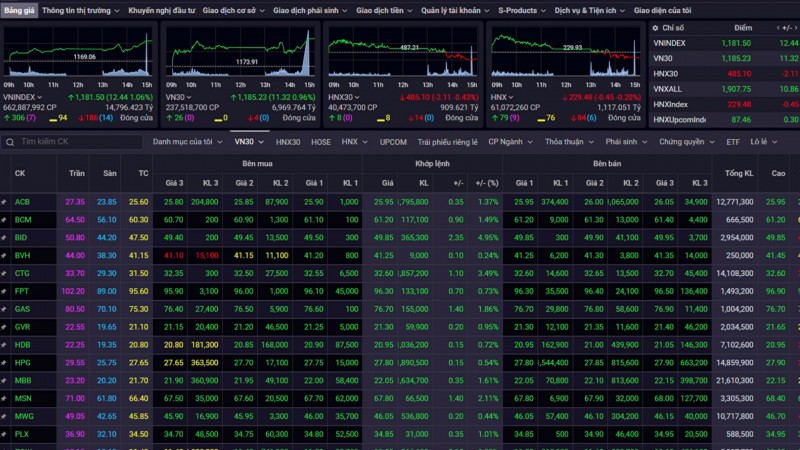Click the pin icon on MWG row
The height and width of the screenshot is (450, 800).
(5, 416)
